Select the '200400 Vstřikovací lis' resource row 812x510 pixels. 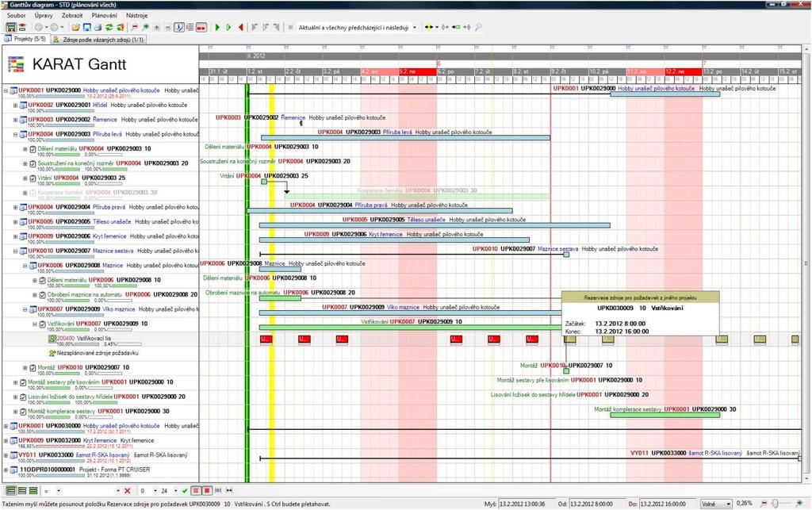101,339
